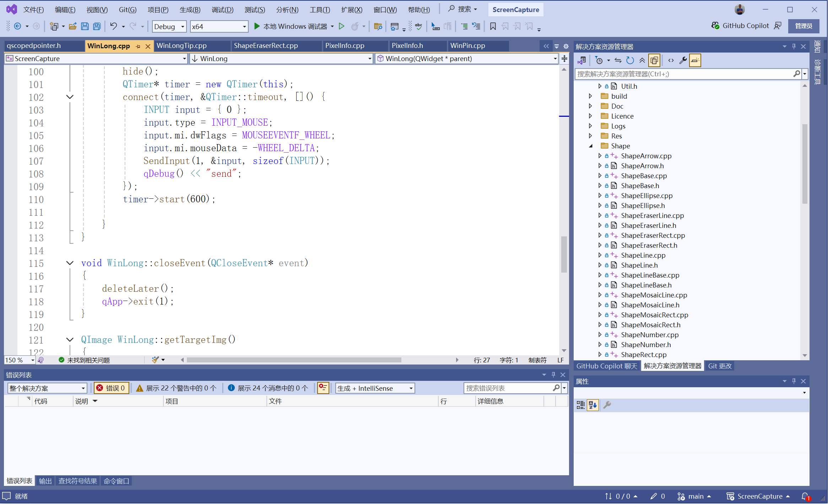Collapse the closeEvent function code block
The height and width of the screenshot is (504, 828).
70,263
